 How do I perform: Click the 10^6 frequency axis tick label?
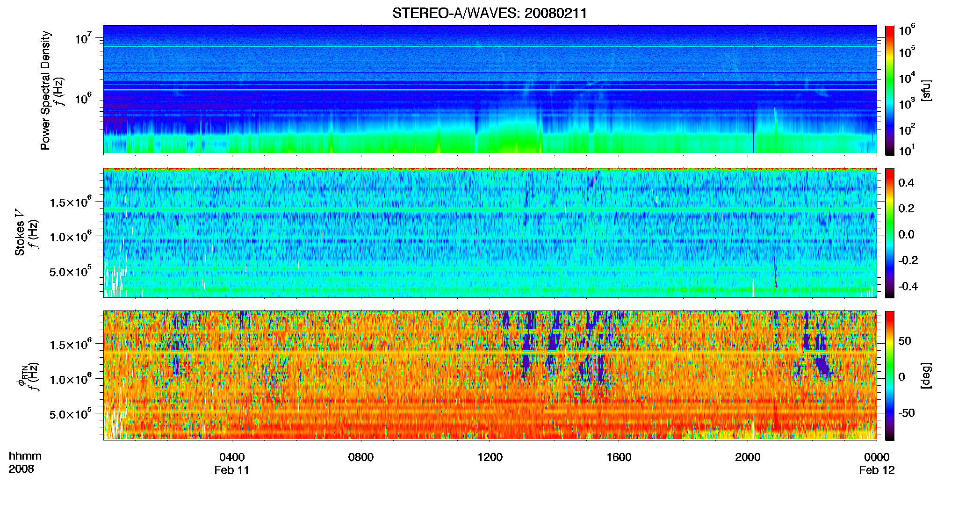coord(83,98)
